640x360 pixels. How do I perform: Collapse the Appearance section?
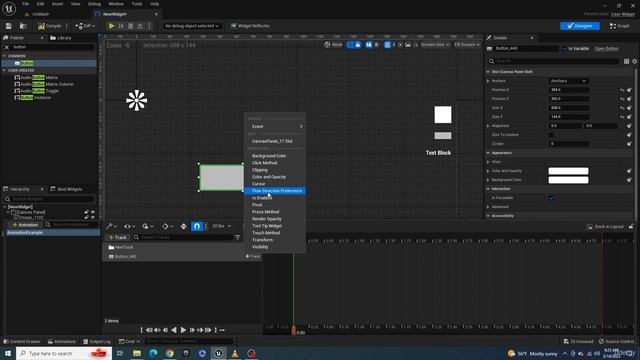coord(488,153)
